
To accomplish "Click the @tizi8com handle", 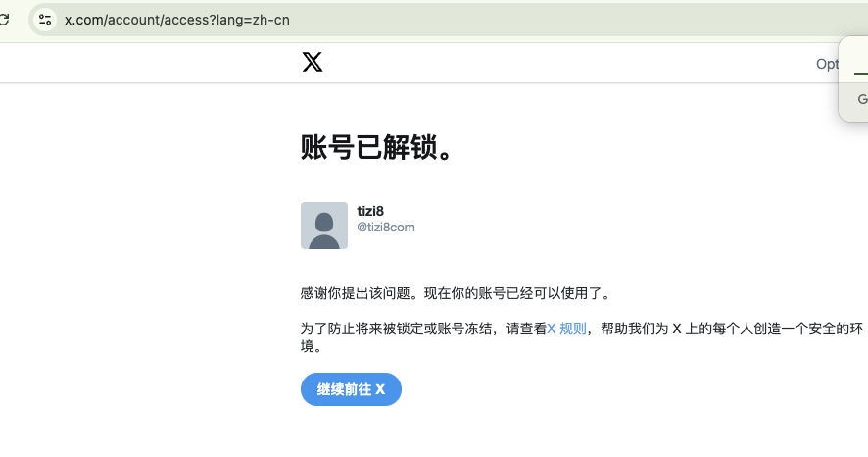I will (x=386, y=228).
